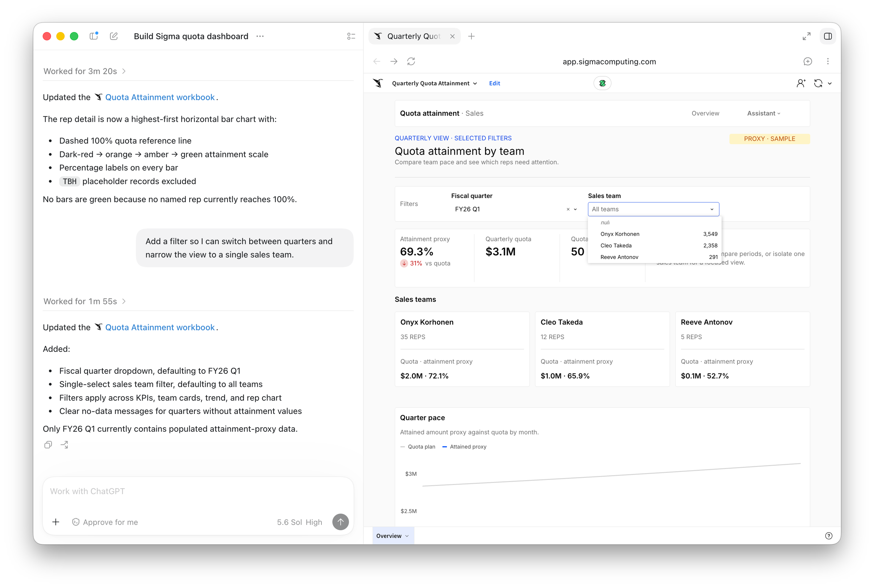This screenshot has width=874, height=588.
Task: Focus the Work with ChatGPT input
Action: point(198,491)
